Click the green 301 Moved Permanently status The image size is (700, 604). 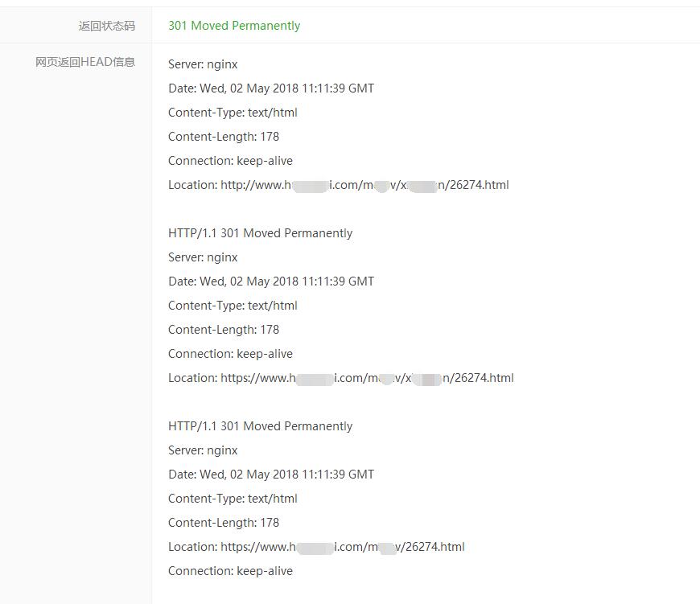tap(234, 26)
